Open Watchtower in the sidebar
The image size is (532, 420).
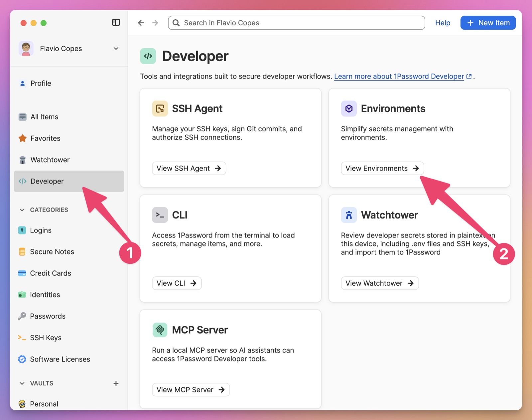coord(69,160)
